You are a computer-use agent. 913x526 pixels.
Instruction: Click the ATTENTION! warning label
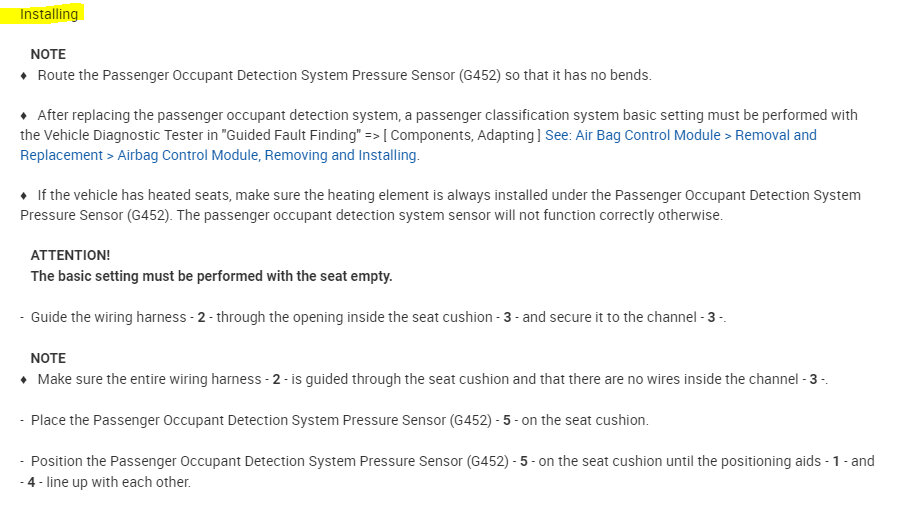pos(70,256)
